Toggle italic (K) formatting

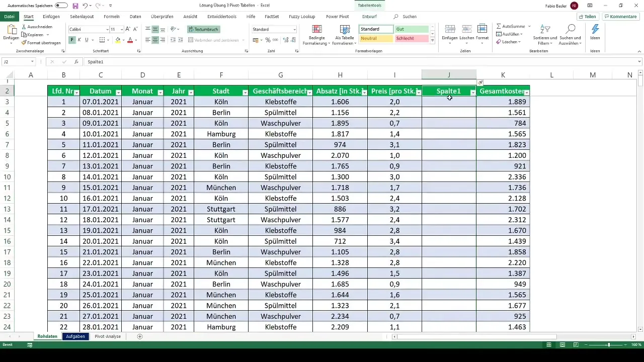79,40
